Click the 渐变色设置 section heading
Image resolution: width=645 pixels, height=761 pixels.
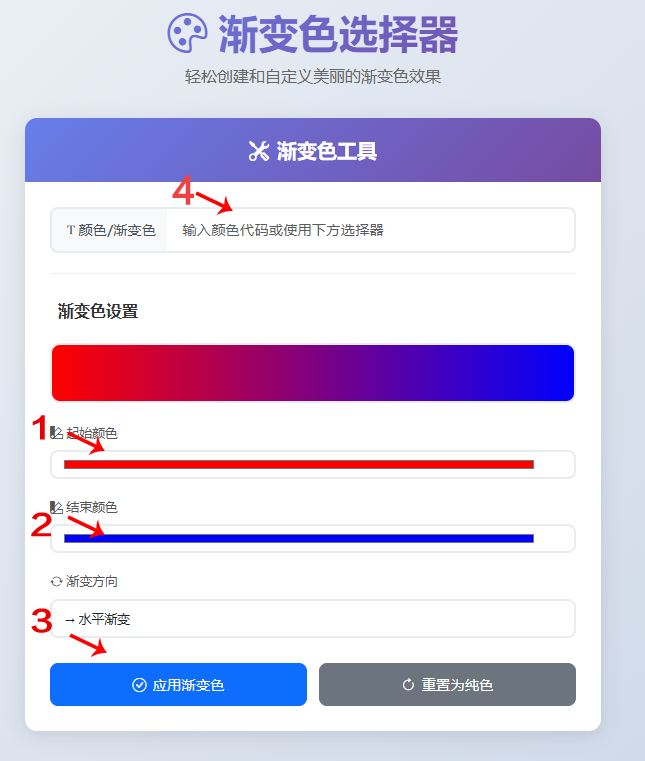click(x=98, y=311)
